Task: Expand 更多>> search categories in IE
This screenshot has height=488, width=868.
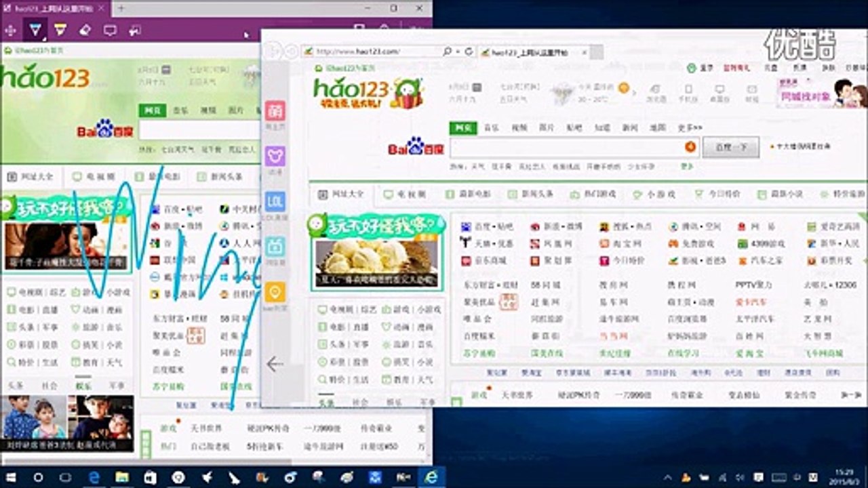Action: (x=690, y=127)
